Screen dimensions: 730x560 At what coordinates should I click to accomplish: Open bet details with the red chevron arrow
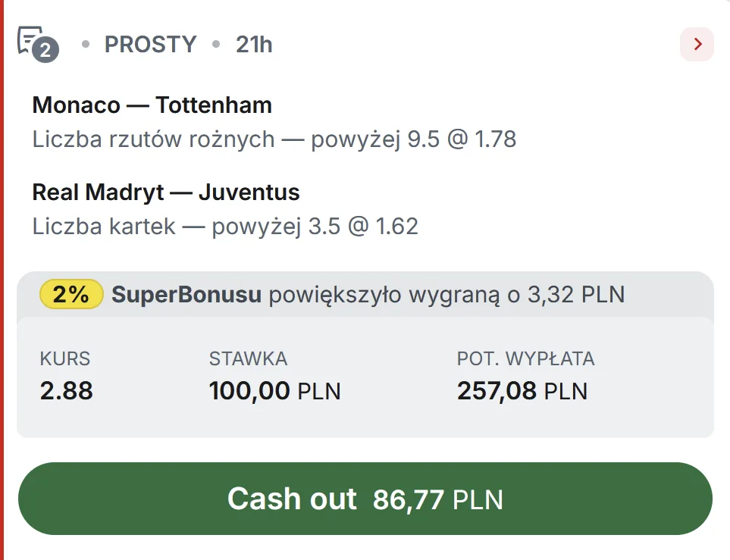697,45
